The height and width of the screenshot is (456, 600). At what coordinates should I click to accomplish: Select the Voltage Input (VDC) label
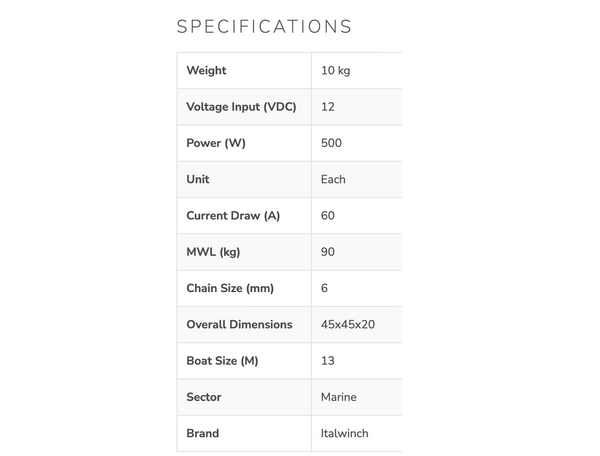point(241,107)
